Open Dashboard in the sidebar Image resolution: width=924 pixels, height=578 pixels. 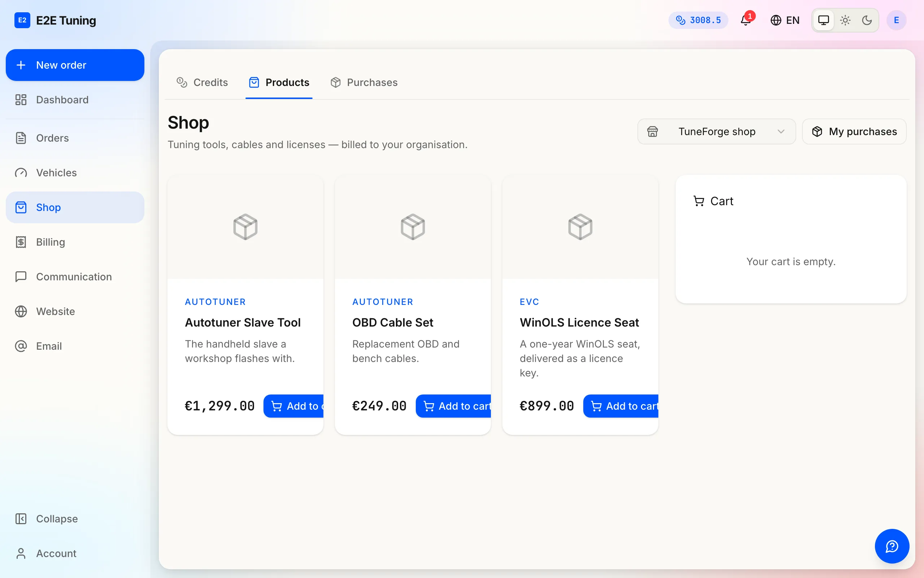pyautogui.click(x=75, y=100)
